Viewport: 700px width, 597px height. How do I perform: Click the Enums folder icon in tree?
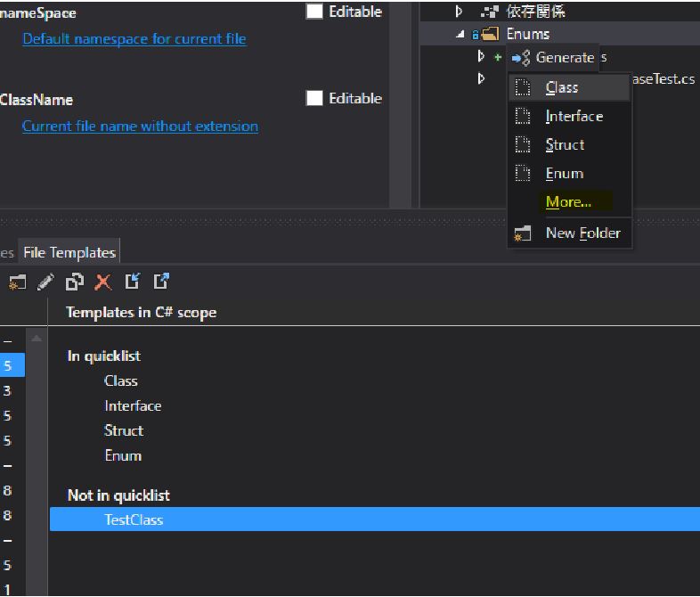pos(490,35)
